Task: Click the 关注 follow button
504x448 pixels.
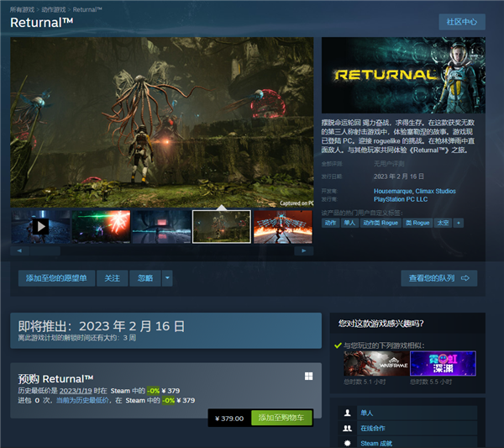Action: coord(113,278)
